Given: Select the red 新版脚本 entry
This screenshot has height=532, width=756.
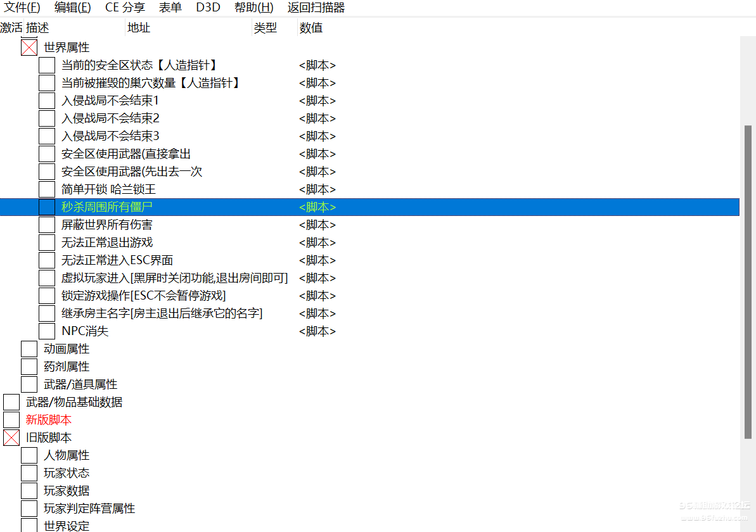Looking at the screenshot, I should tap(49, 420).
